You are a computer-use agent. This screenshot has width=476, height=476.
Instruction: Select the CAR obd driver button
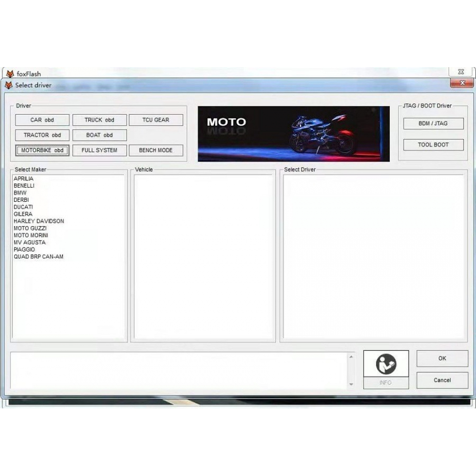pyautogui.click(x=42, y=120)
